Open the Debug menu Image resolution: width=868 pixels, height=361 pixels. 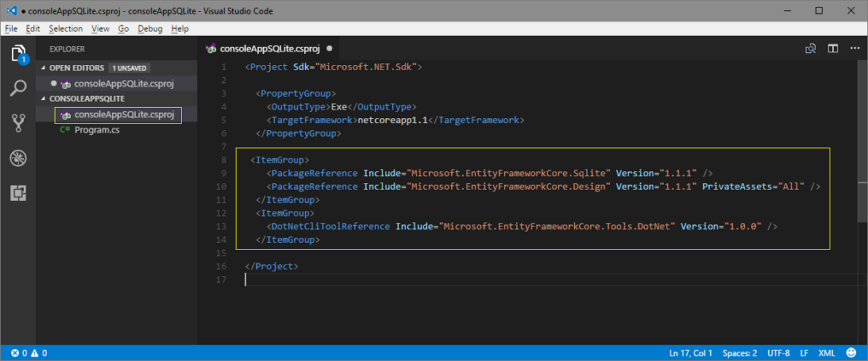150,29
